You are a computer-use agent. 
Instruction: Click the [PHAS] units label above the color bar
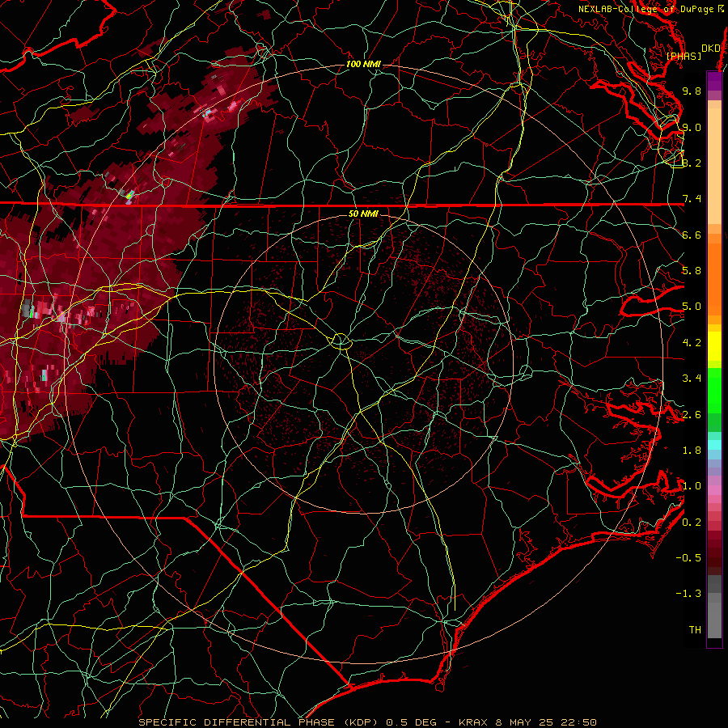coord(684,56)
